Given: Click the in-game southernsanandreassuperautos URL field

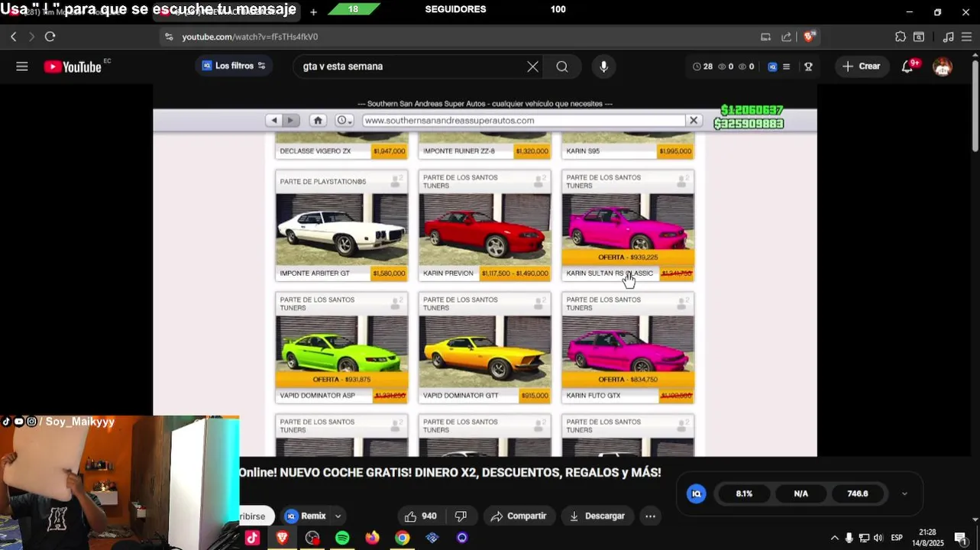Looking at the screenshot, I should click(523, 120).
